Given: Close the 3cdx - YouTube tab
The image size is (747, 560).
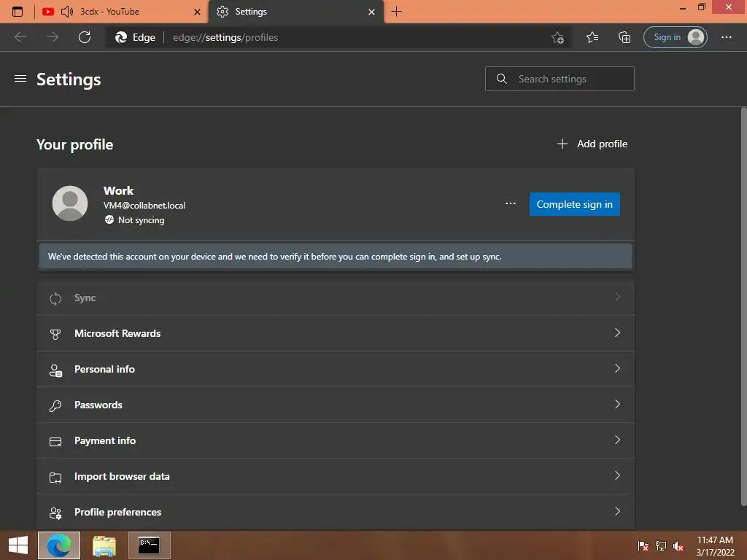Looking at the screenshot, I should 197,12.
